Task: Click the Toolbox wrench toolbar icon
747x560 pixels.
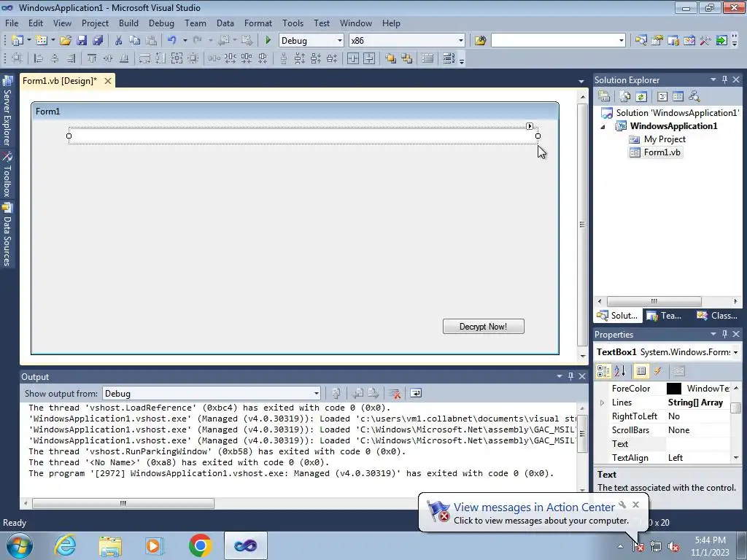Action: click(705, 41)
